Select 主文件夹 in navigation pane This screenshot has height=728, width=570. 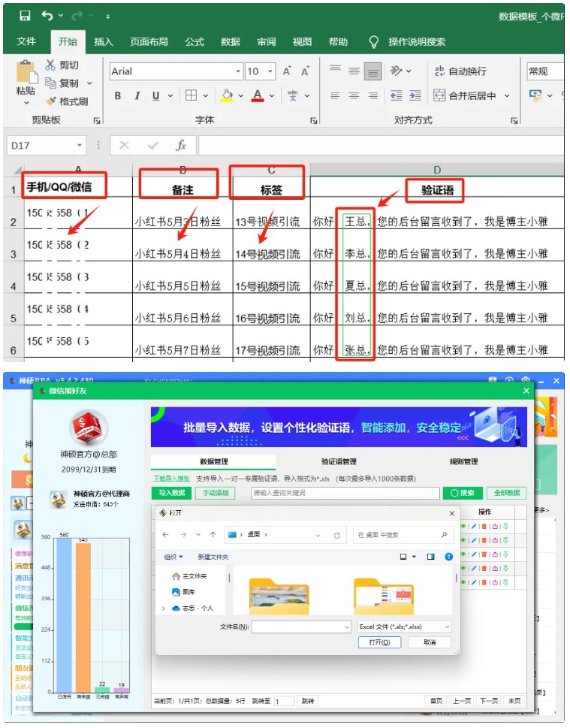click(189, 576)
